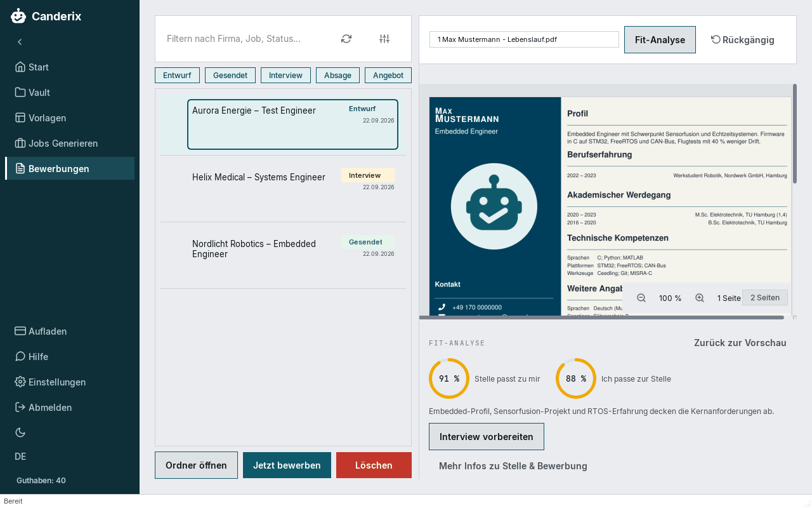This screenshot has height=508, width=812.
Task: Select the Nordlicht Robotics – Embedded Engineer application
Action: click(x=283, y=255)
